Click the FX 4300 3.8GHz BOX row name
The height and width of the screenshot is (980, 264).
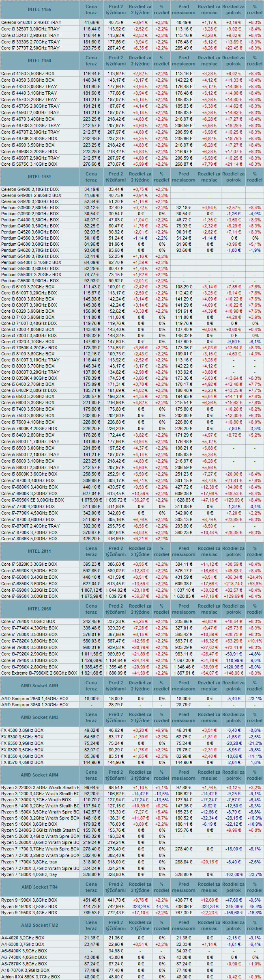[x=22, y=730]
